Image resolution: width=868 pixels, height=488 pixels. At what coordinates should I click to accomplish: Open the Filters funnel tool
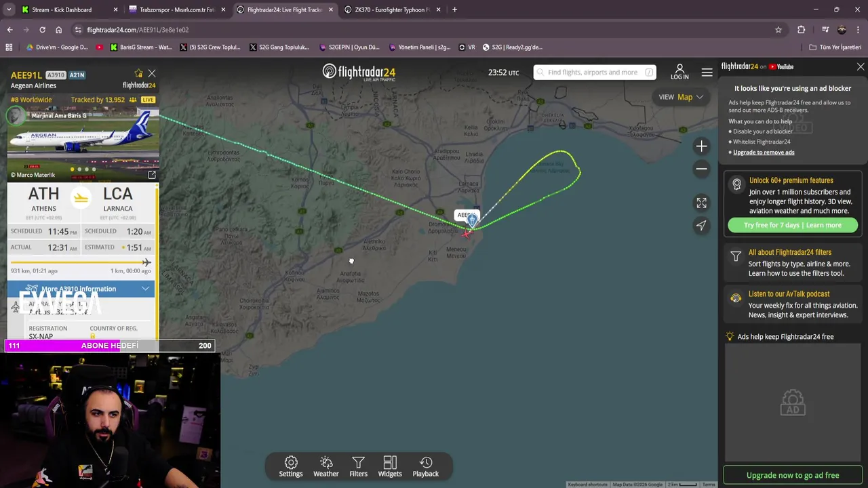tap(358, 466)
